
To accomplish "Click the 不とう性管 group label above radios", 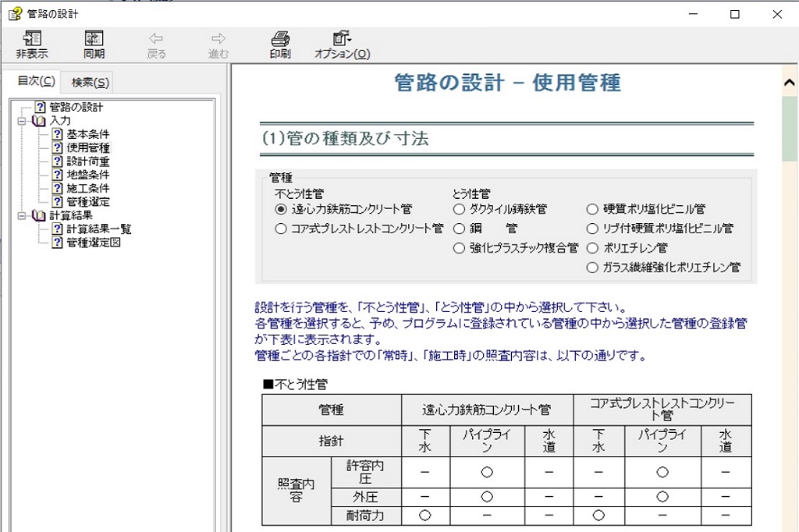I will click(x=299, y=193).
